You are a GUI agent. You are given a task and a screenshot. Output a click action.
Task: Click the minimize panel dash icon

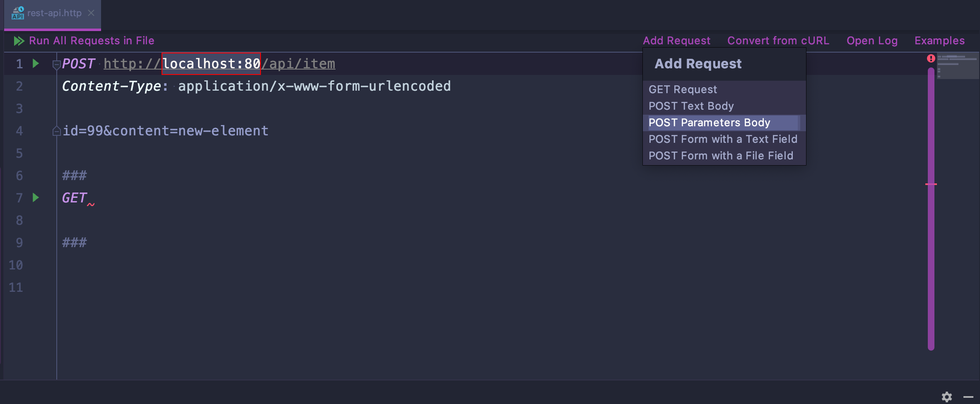click(x=968, y=397)
